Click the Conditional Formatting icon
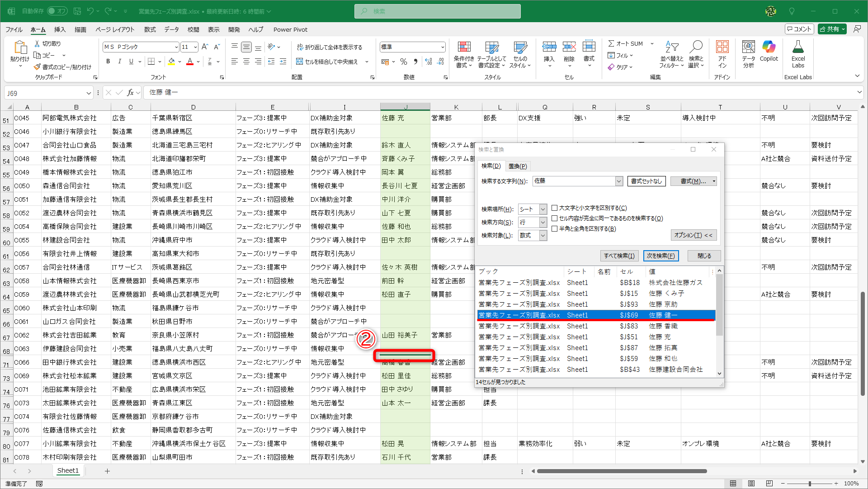Image resolution: width=868 pixels, height=489 pixels. click(464, 47)
